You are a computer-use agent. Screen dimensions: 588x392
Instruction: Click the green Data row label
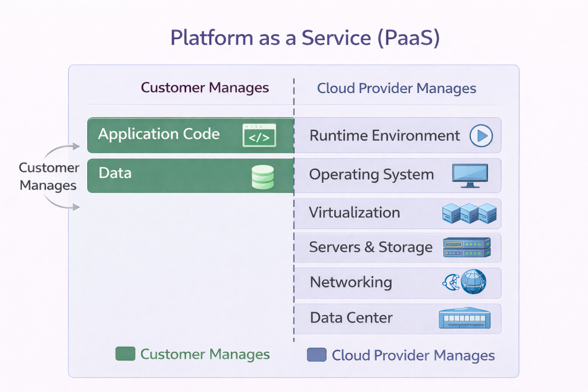115,173
